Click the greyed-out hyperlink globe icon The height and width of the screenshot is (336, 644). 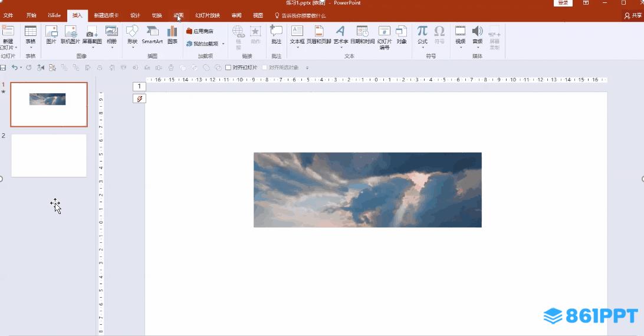238,31
